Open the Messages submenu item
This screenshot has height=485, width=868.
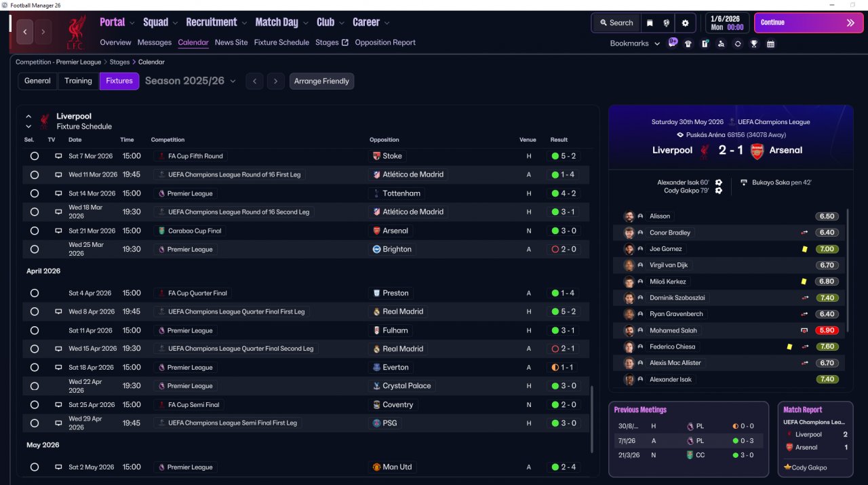155,42
